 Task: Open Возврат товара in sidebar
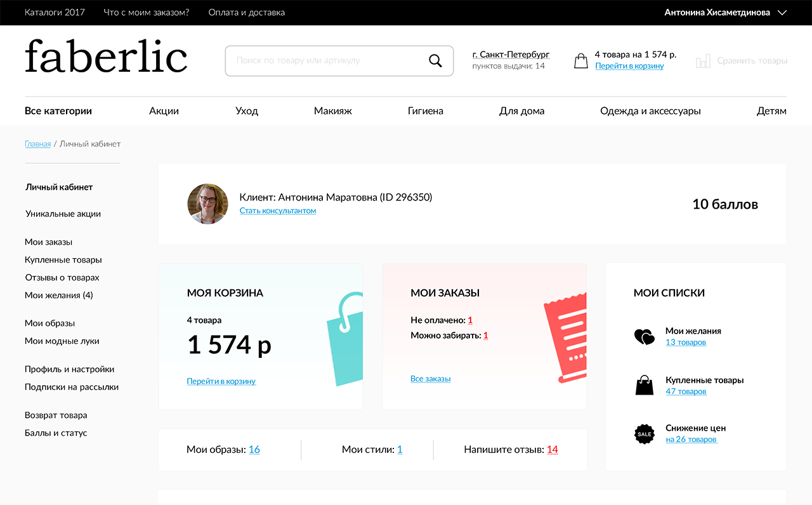[x=56, y=416]
